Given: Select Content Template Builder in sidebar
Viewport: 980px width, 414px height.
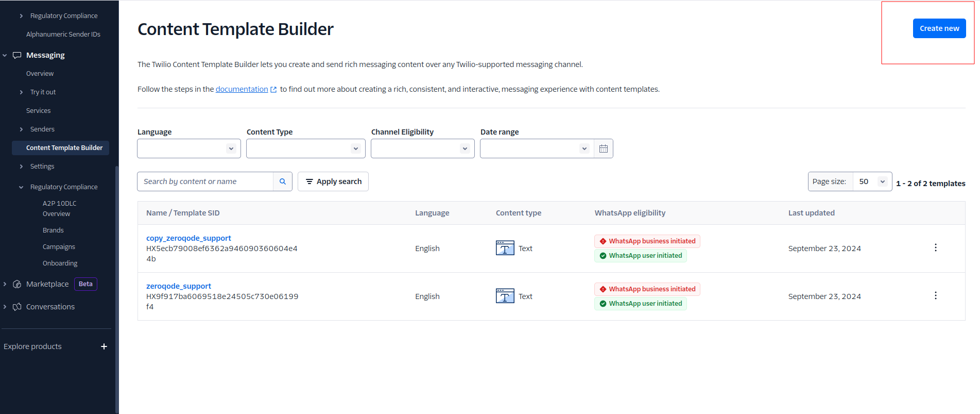Looking at the screenshot, I should tap(61, 148).
